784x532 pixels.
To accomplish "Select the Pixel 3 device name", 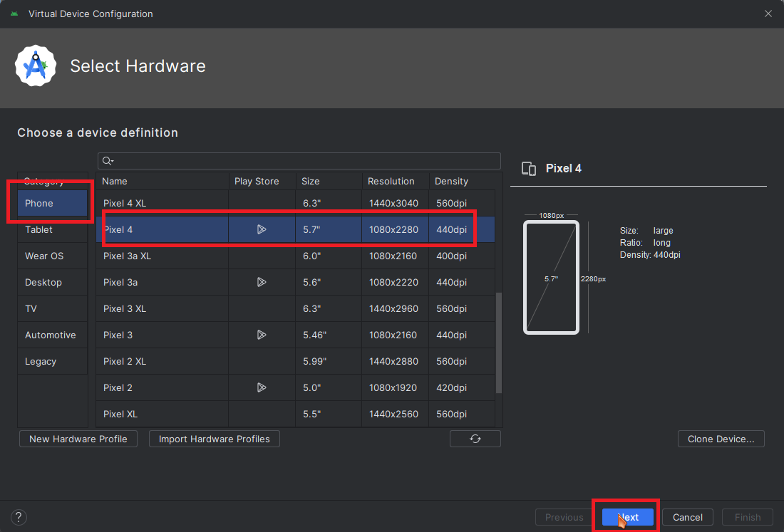I will [118, 335].
